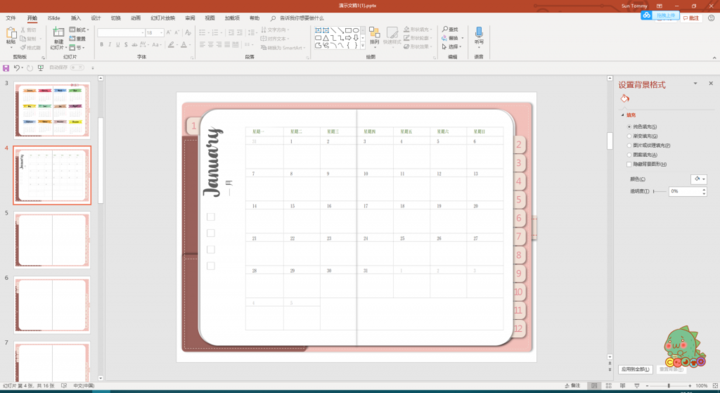This screenshot has height=393, width=720.
Task: Select picture or texture fill radio option
Action: [629, 146]
